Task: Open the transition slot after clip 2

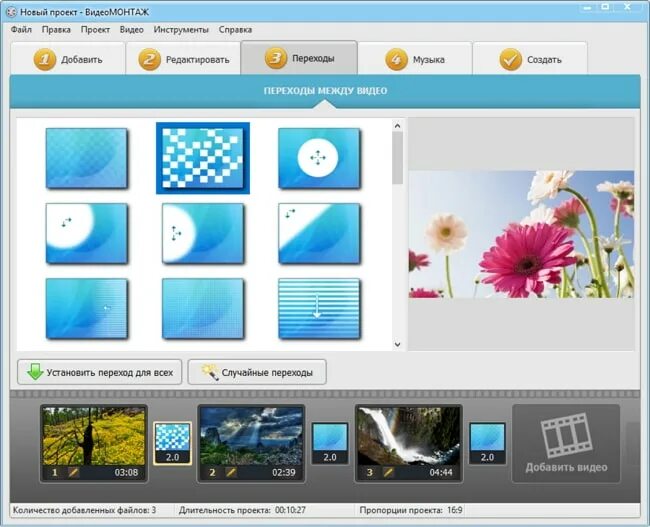Action: tap(330, 443)
